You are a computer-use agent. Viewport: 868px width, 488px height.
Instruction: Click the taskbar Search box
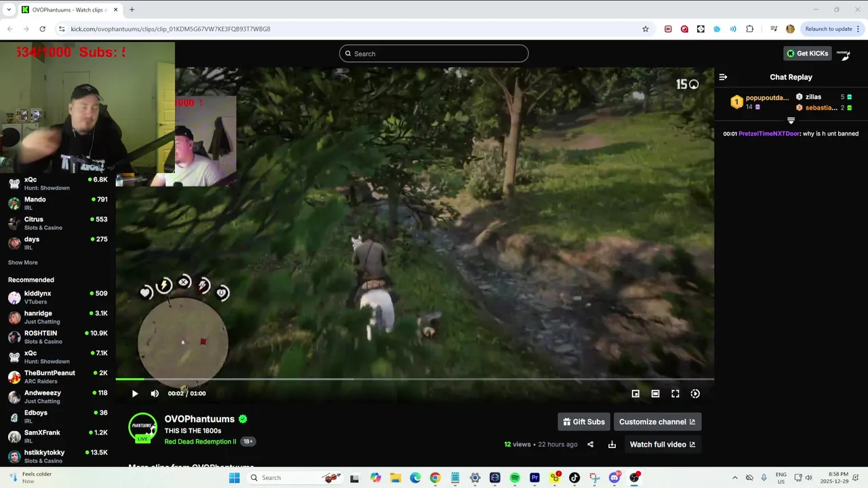[295, 478]
